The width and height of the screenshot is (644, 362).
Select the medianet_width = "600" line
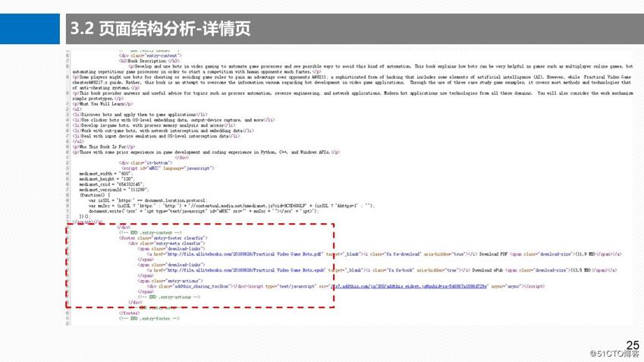pos(106,173)
